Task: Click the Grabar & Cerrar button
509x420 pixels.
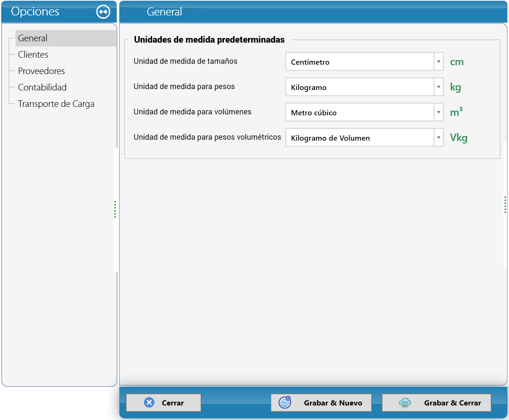Action: click(436, 403)
